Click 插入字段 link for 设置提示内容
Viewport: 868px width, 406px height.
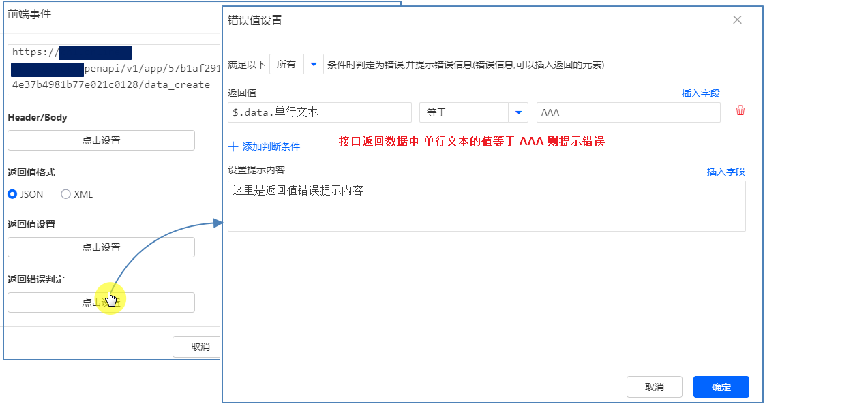[725, 172]
